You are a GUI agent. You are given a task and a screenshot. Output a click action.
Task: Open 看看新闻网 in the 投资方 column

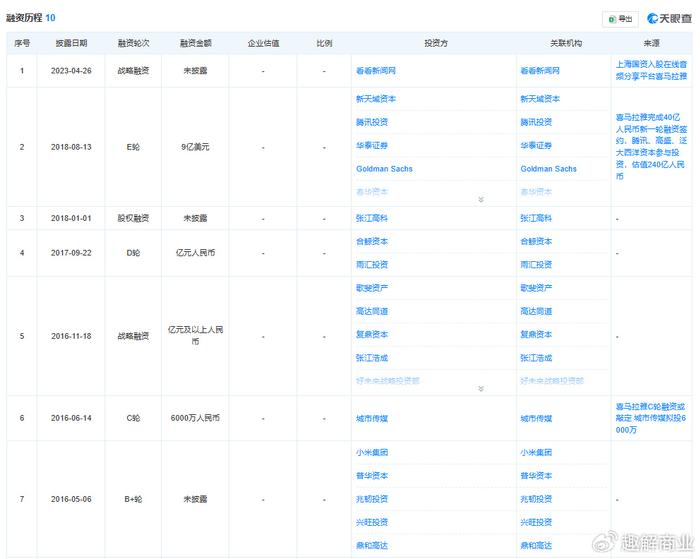tap(376, 71)
